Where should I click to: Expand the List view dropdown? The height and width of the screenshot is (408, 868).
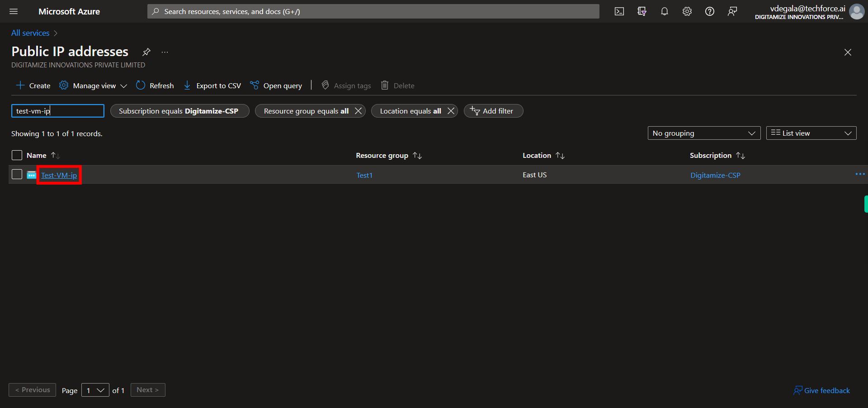811,133
